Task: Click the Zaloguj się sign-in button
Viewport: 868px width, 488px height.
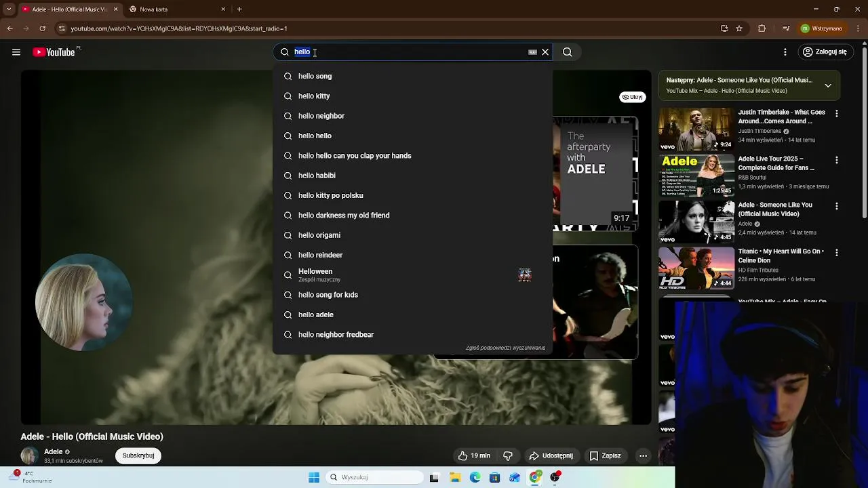Action: click(825, 52)
